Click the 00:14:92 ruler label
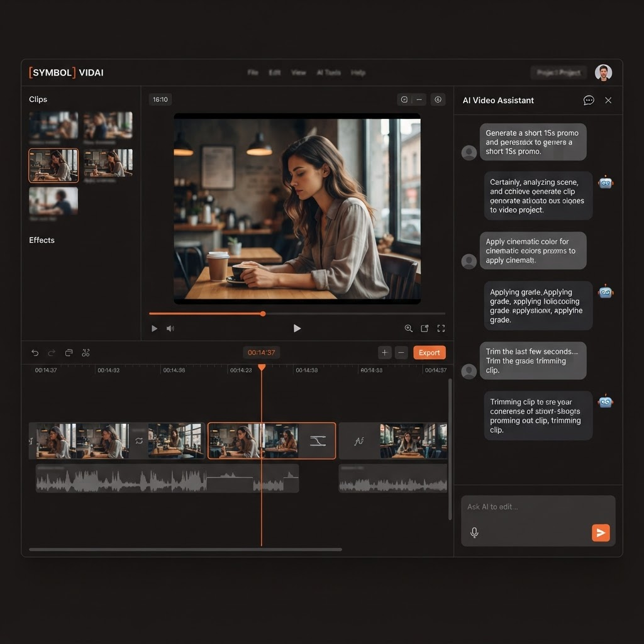Image resolution: width=644 pixels, height=644 pixels. [x=108, y=370]
